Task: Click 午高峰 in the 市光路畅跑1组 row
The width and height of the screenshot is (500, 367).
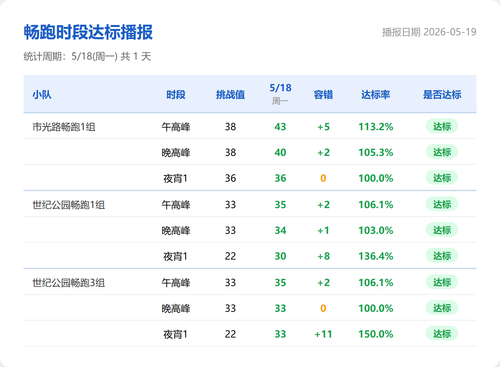Action: click(x=176, y=127)
